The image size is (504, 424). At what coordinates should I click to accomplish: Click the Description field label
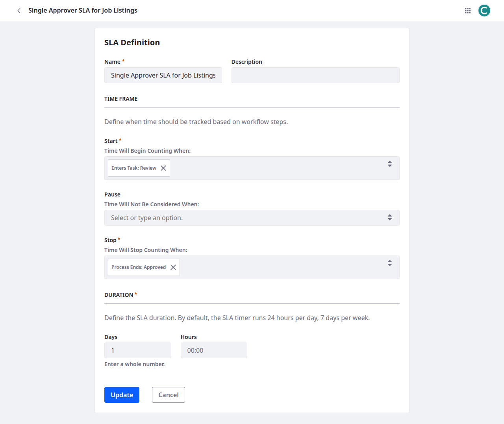click(x=246, y=62)
